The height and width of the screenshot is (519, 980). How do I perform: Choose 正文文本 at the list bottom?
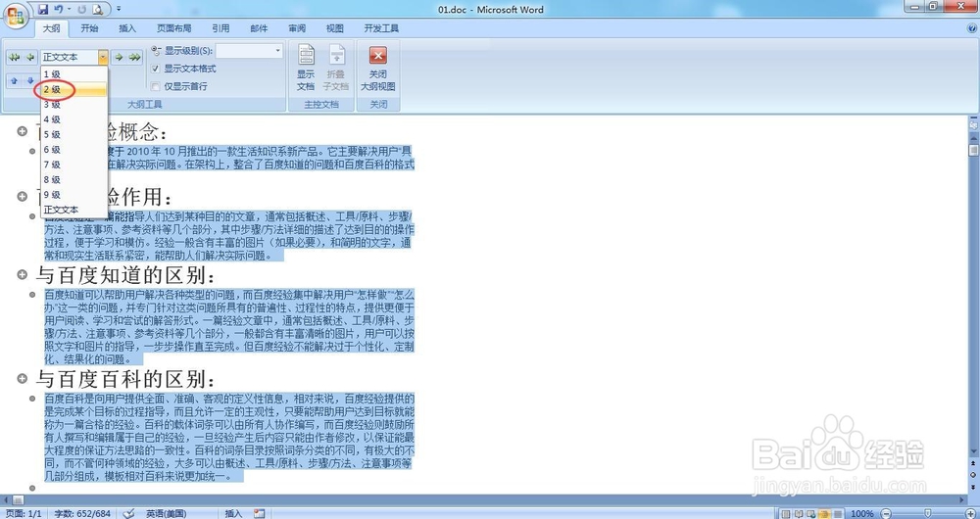(x=74, y=210)
